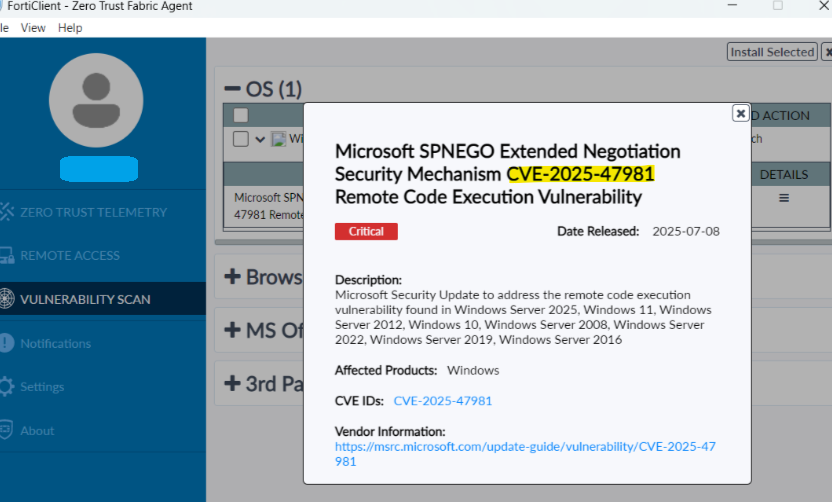Click the Vulnerability Scan radar icon
Viewport: 832px width, 502px height.
tap(6, 299)
